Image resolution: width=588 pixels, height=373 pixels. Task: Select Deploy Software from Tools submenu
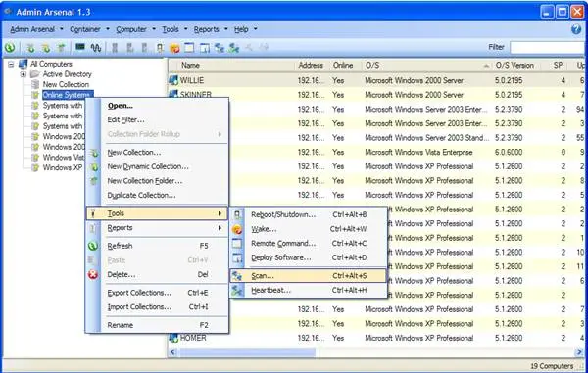[281, 257]
